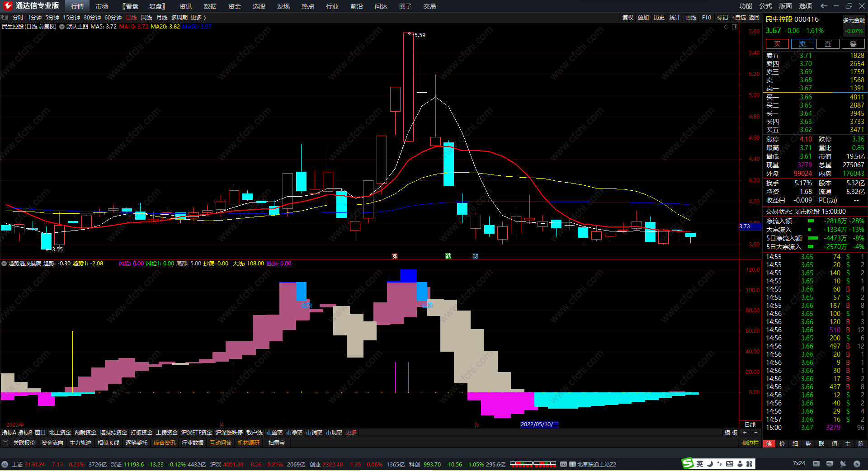Open the 公式 formula menu
This screenshot has width=868, height=471.
(x=765, y=6)
